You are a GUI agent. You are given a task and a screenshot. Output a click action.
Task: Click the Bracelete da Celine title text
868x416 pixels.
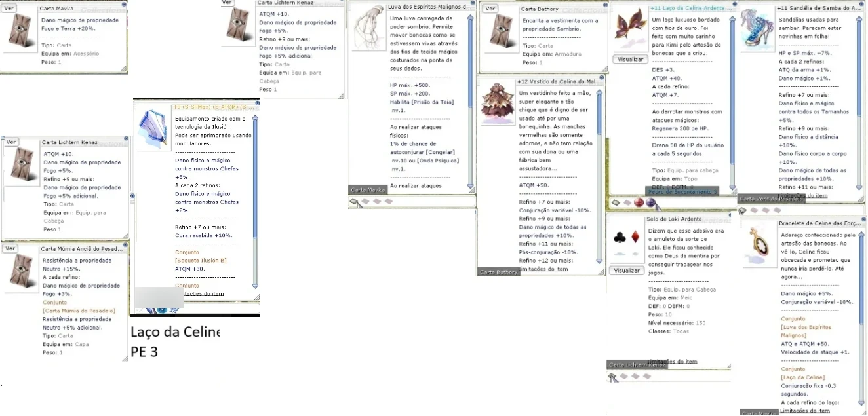(820, 223)
